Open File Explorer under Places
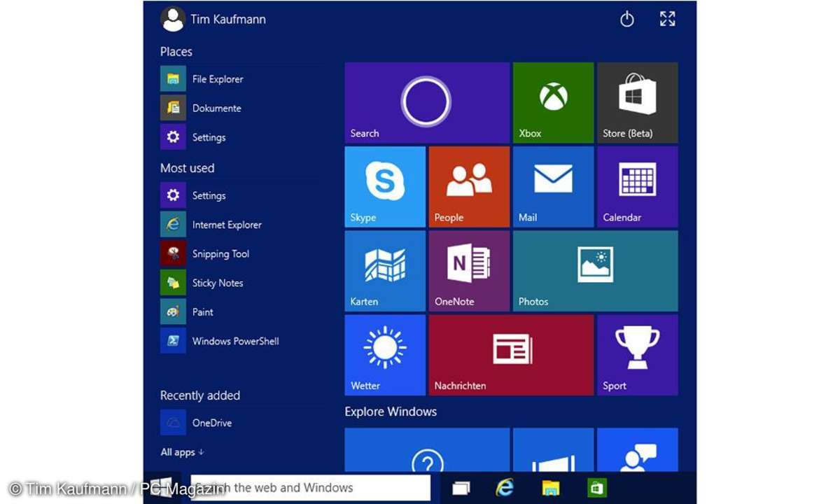The width and height of the screenshot is (840, 504). tap(203, 79)
